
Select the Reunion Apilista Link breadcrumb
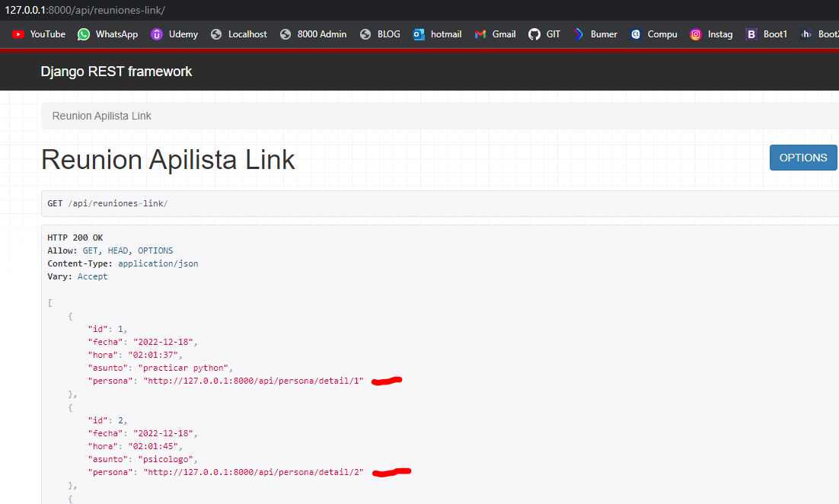(101, 116)
